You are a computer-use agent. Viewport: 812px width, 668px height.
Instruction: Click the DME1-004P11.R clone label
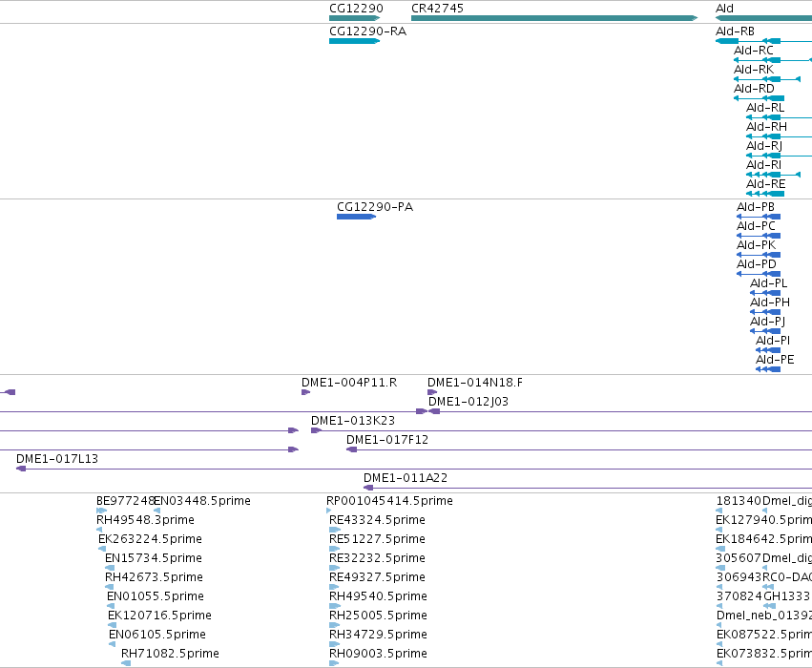pos(349,383)
